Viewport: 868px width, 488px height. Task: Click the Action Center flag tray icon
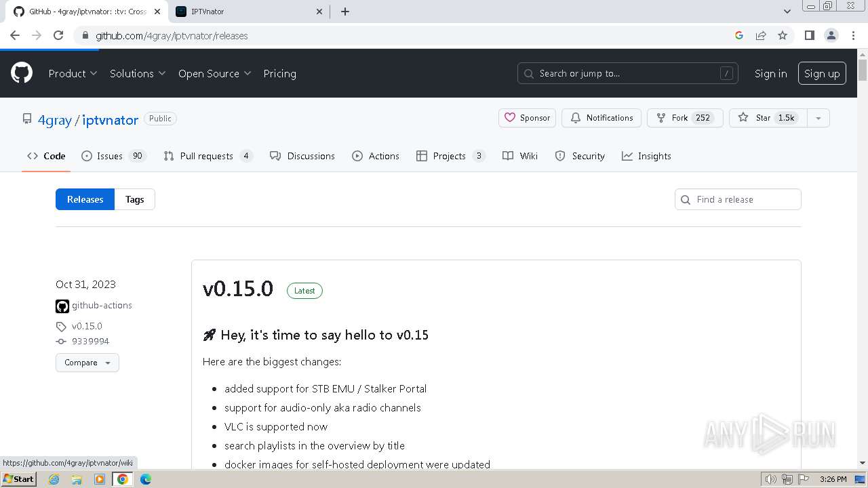pos(804,479)
